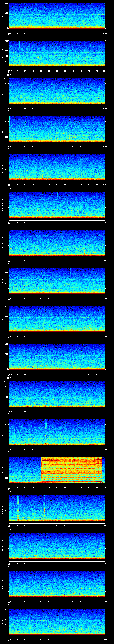Click the 15:00 end time label
Viewport: 114px width, 644px height.
[105, 33]
